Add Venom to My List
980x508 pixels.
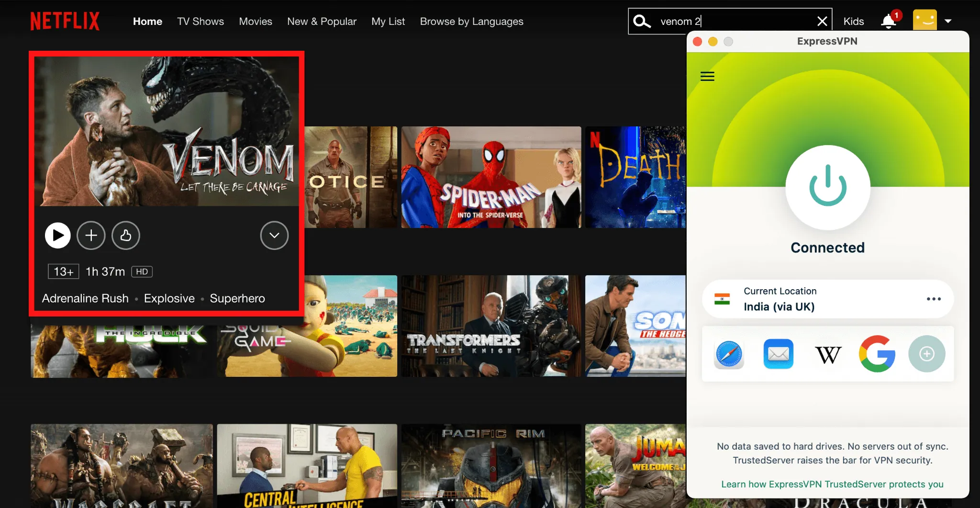point(91,235)
